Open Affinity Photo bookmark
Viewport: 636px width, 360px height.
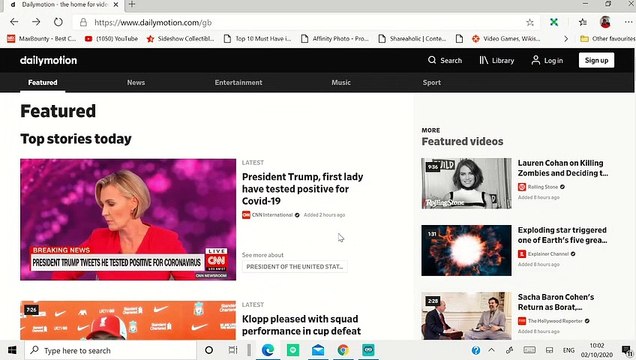[335, 39]
